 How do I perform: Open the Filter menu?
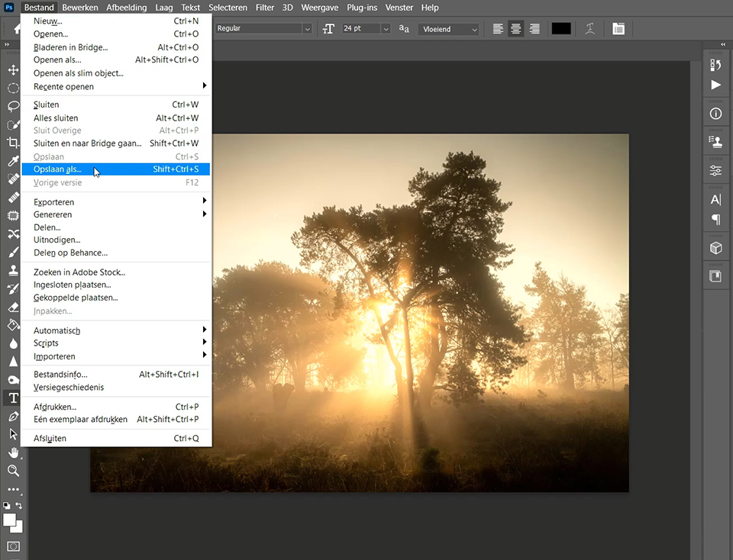265,8
